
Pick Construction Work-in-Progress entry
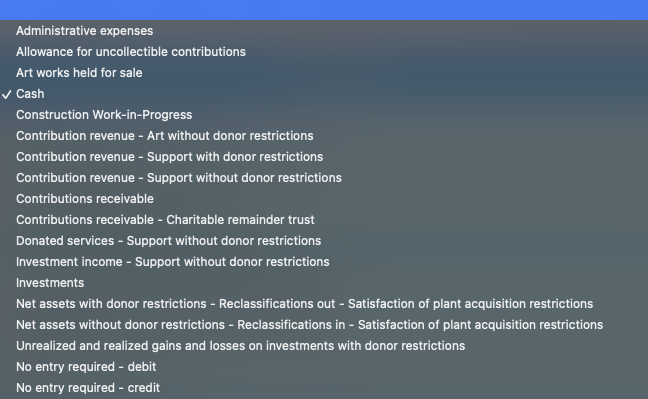point(324,115)
